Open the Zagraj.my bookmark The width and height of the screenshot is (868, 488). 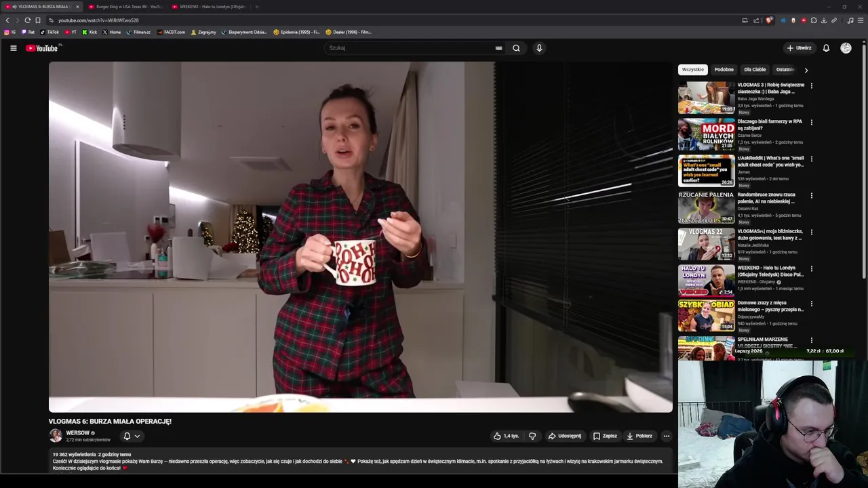point(203,32)
